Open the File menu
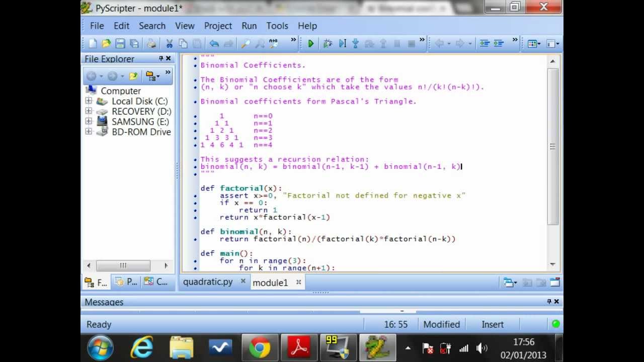This screenshot has width=644, height=362. pyautogui.click(x=97, y=26)
